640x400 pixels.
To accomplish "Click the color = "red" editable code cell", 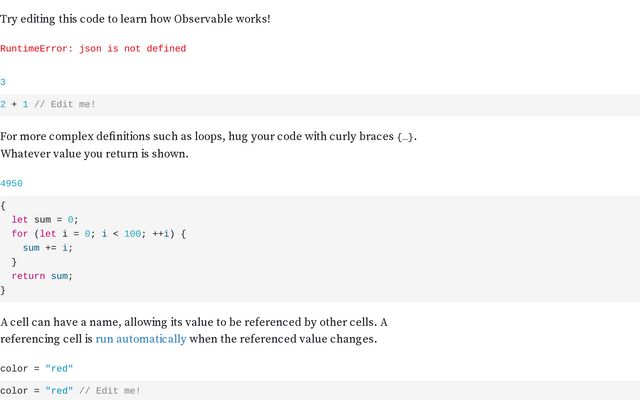I will pos(320,391).
